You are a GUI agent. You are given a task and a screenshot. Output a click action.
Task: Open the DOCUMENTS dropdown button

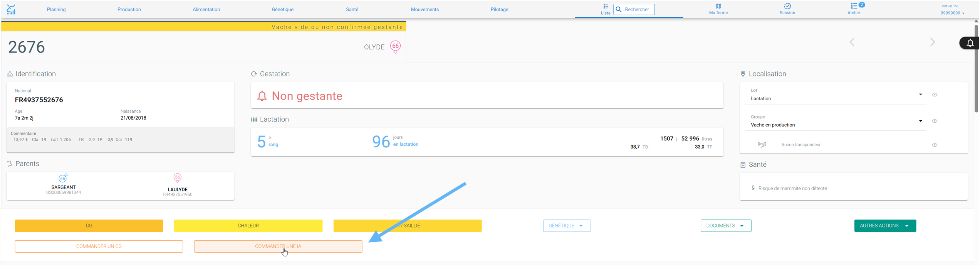click(x=726, y=226)
